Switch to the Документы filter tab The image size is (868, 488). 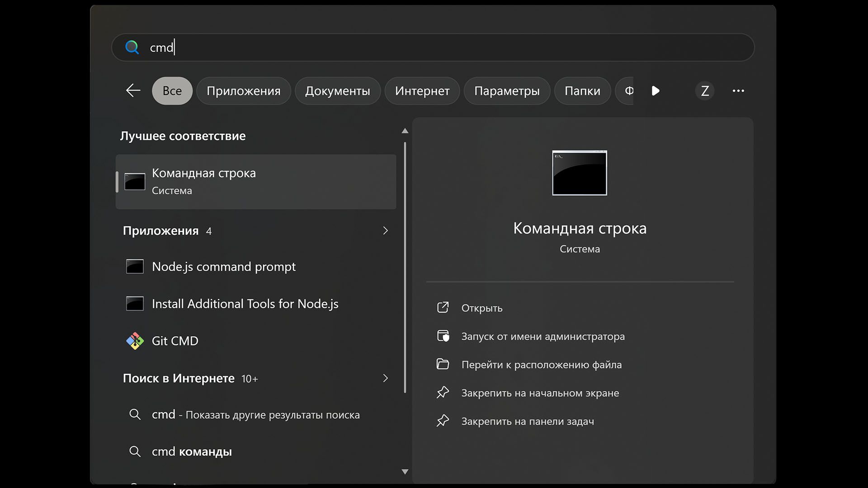(337, 91)
